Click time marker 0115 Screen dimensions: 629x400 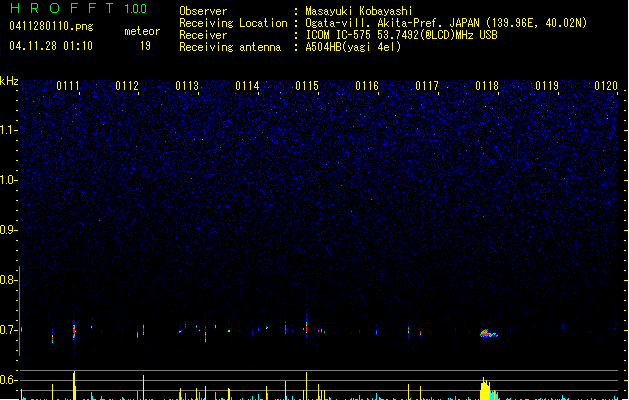point(307,86)
